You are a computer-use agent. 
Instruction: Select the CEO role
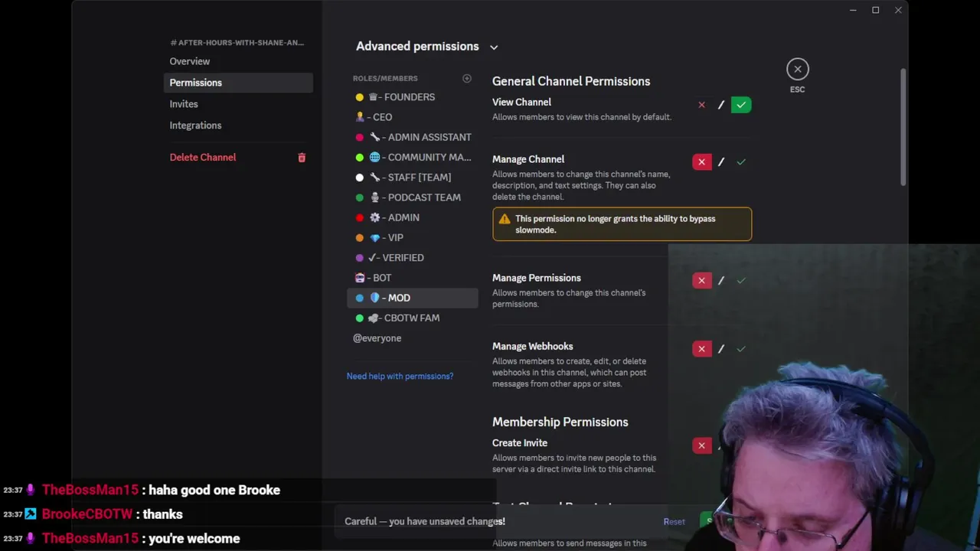coord(413,117)
